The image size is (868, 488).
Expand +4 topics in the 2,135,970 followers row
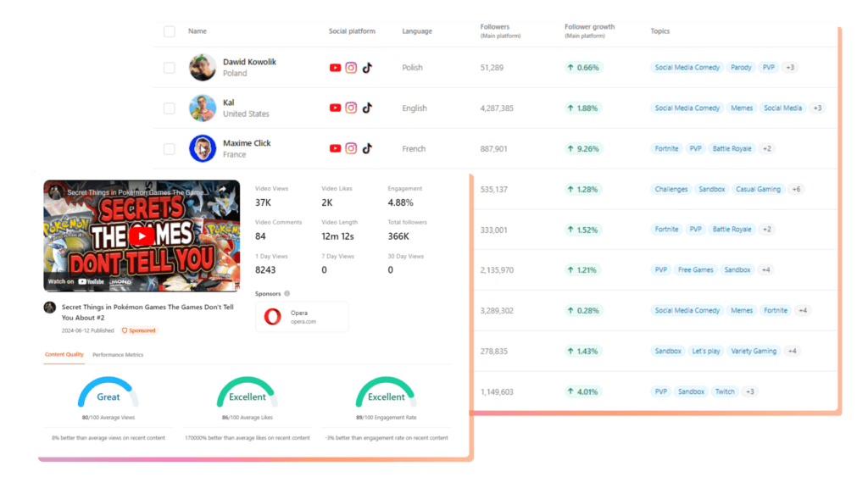(x=765, y=270)
